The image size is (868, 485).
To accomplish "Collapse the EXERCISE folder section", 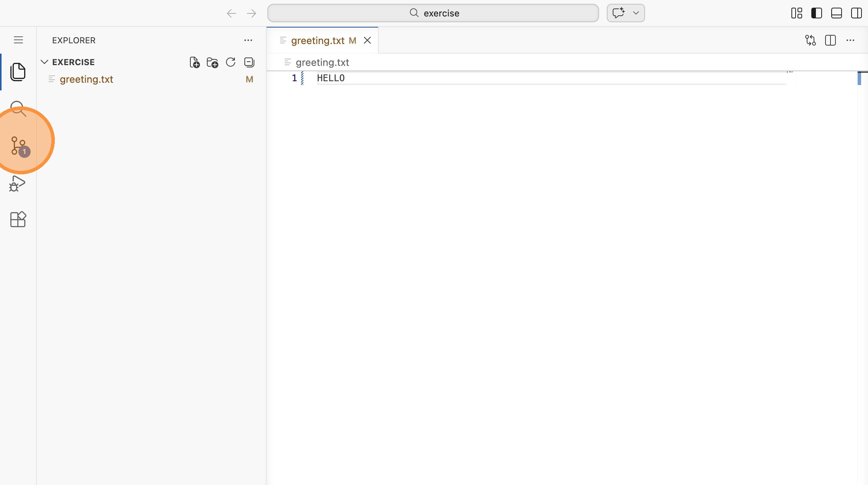I will (44, 62).
